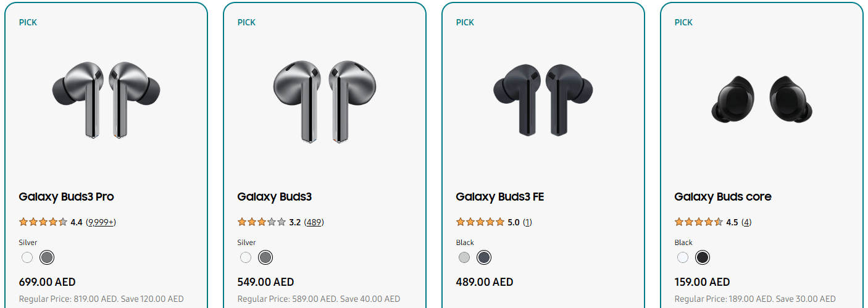Screen dimensions: 868x308
Task: Pick gray color for Galaxy Buds3 FE
Action: [464, 257]
